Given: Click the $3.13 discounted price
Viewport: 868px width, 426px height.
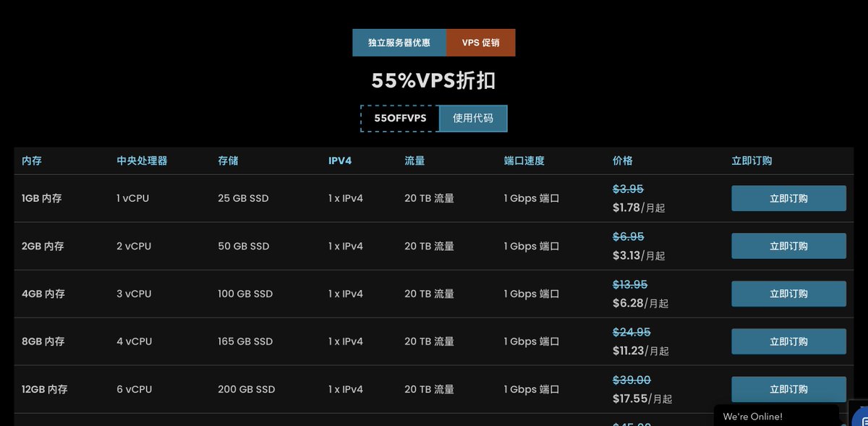Looking at the screenshot, I should pyautogui.click(x=626, y=255).
